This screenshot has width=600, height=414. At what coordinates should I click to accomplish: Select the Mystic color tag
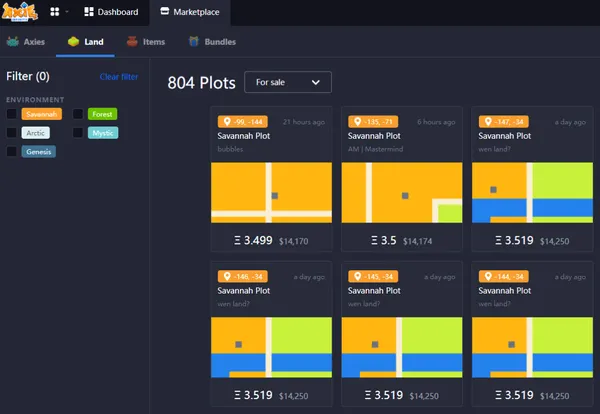103,132
